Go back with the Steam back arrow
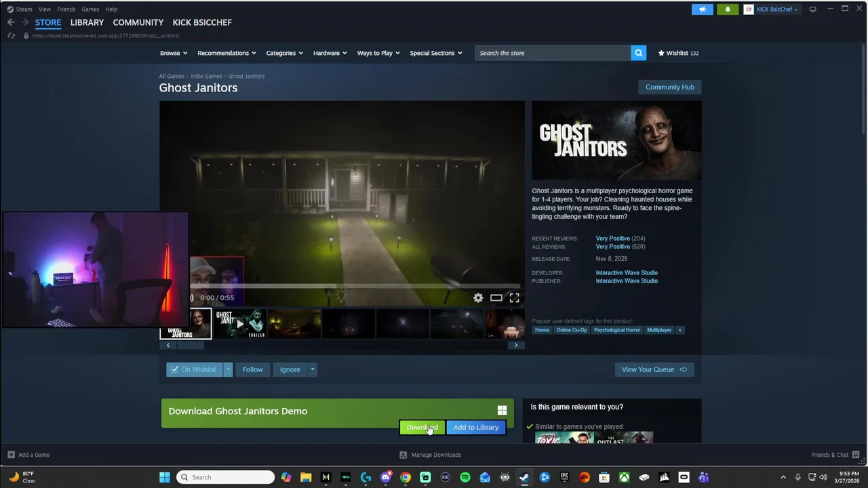 11,22
